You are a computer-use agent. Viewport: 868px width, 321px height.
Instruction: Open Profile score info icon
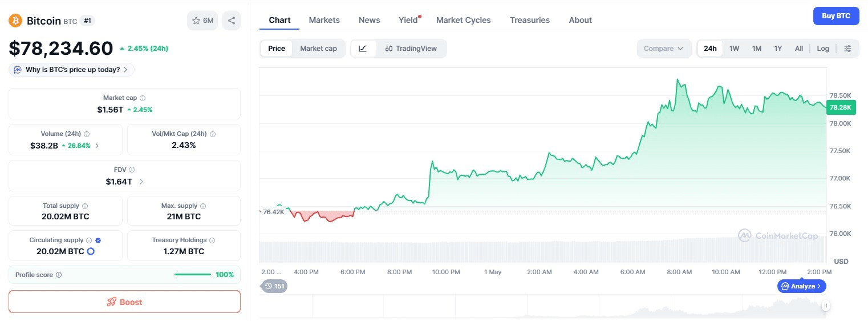(59, 275)
